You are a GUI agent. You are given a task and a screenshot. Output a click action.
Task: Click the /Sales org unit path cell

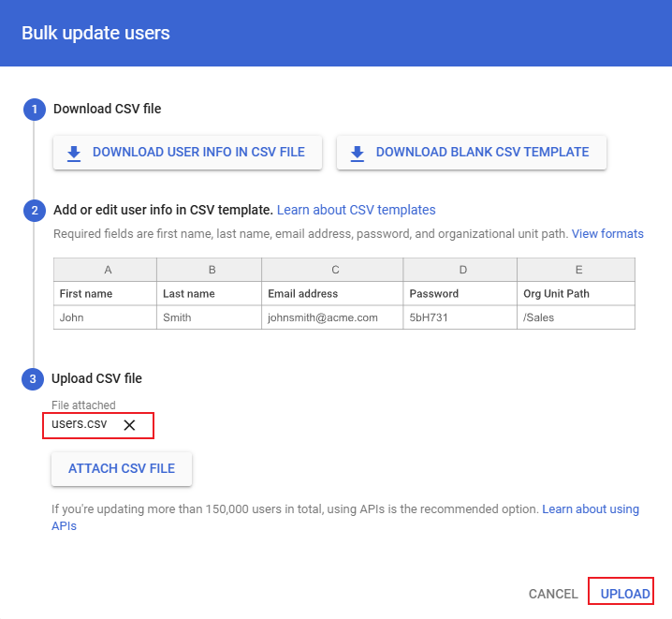pyautogui.click(x=539, y=317)
